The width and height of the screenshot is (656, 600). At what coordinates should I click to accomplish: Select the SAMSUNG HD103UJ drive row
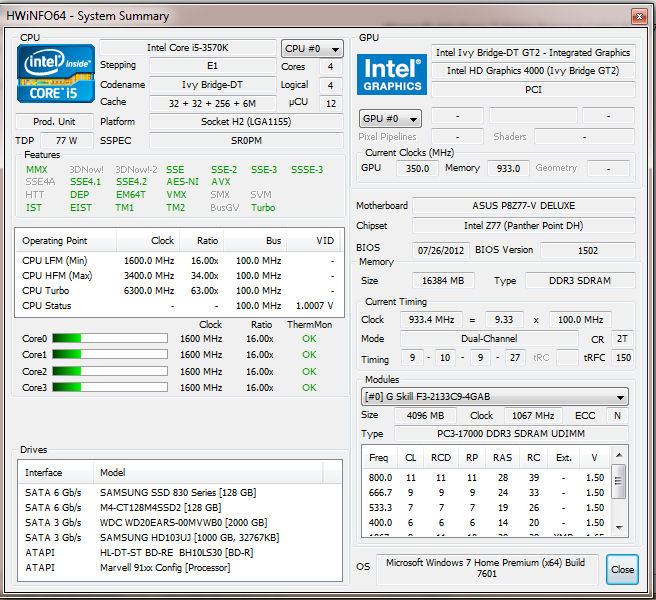pos(180,538)
